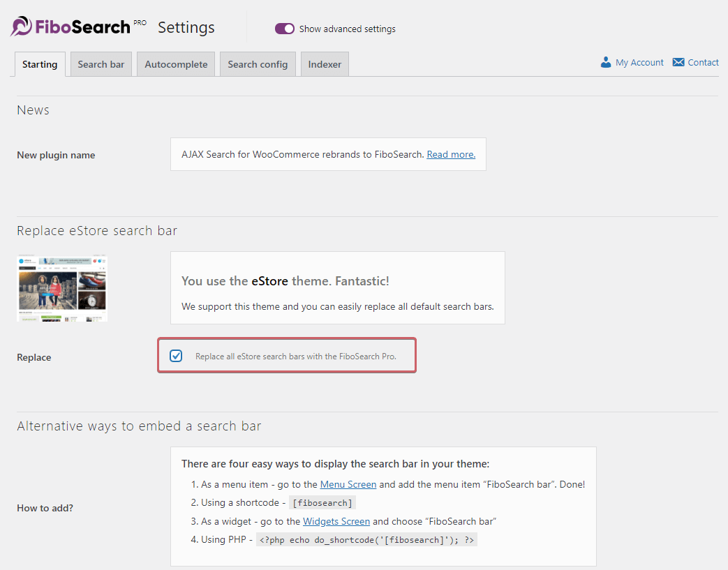Follow the Read more link
The width and height of the screenshot is (728, 570).
(451, 154)
